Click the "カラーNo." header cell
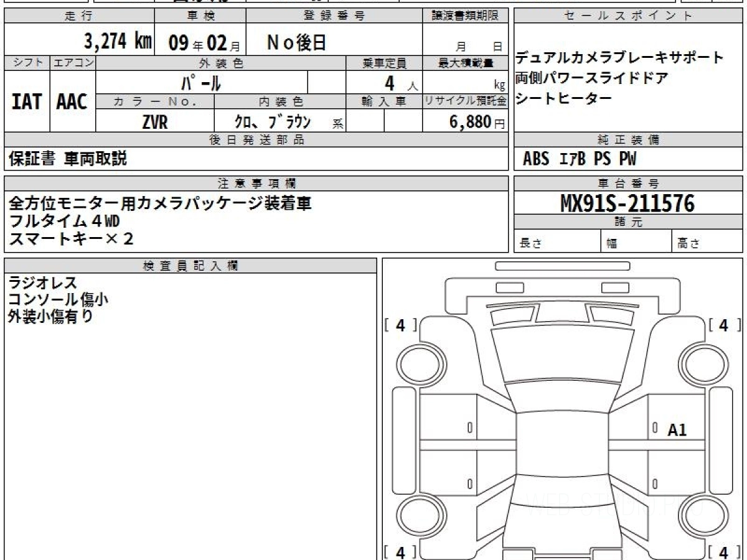 pos(155,101)
